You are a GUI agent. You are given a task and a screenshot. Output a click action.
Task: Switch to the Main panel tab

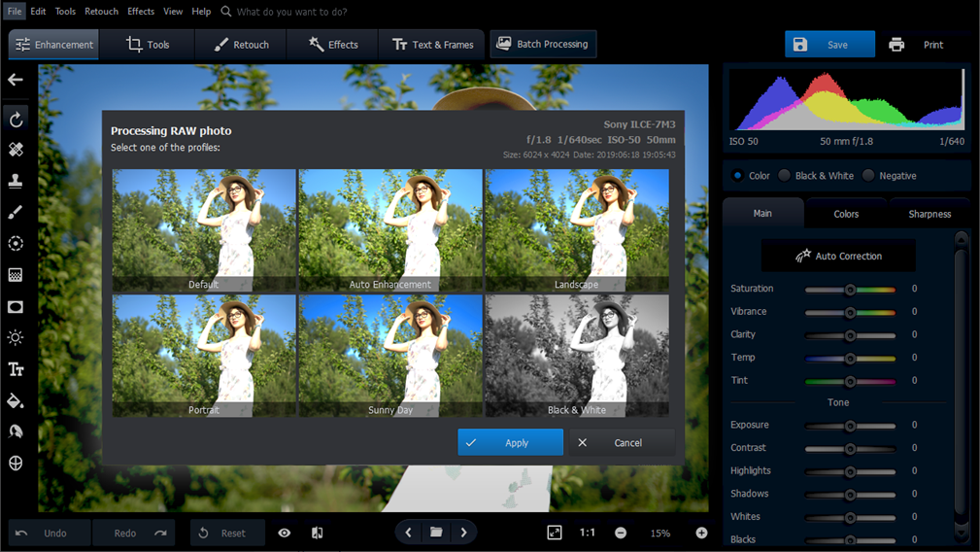click(x=762, y=213)
